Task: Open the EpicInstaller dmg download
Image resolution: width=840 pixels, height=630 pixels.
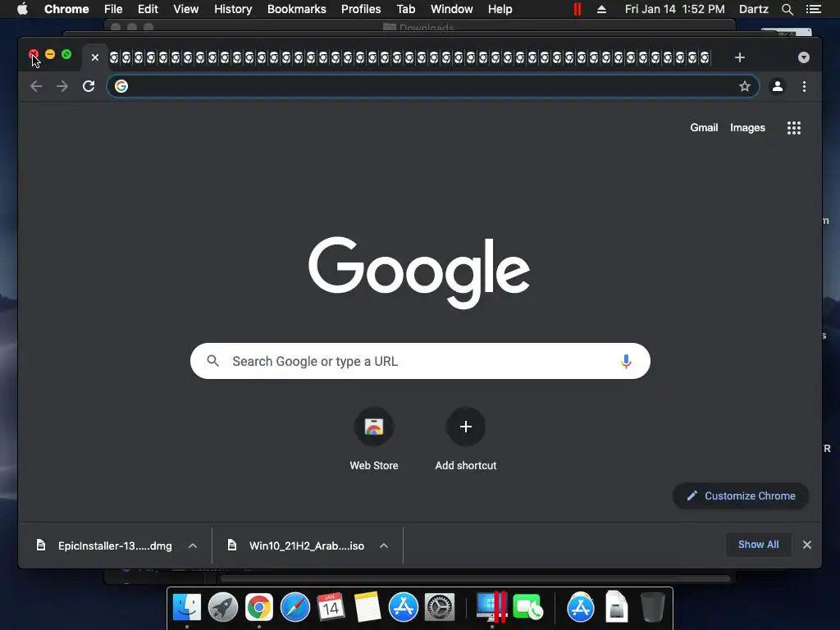Action: pyautogui.click(x=105, y=546)
